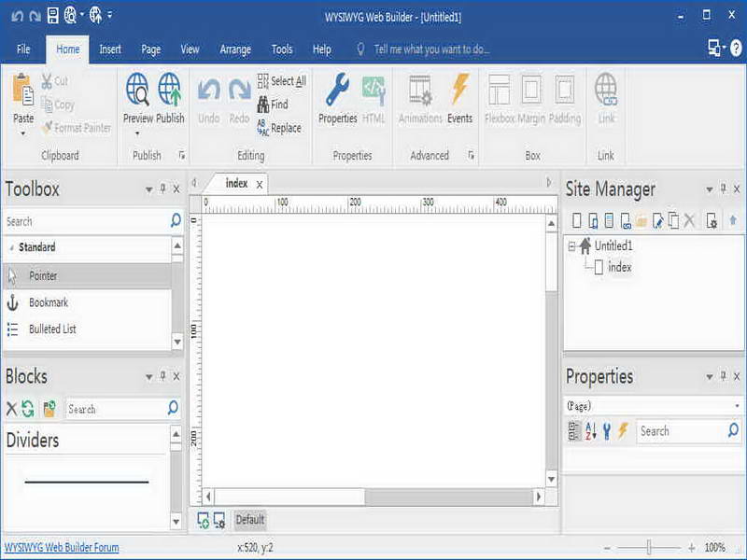
Task: Open the Preview dropdown arrow
Action: (137, 133)
